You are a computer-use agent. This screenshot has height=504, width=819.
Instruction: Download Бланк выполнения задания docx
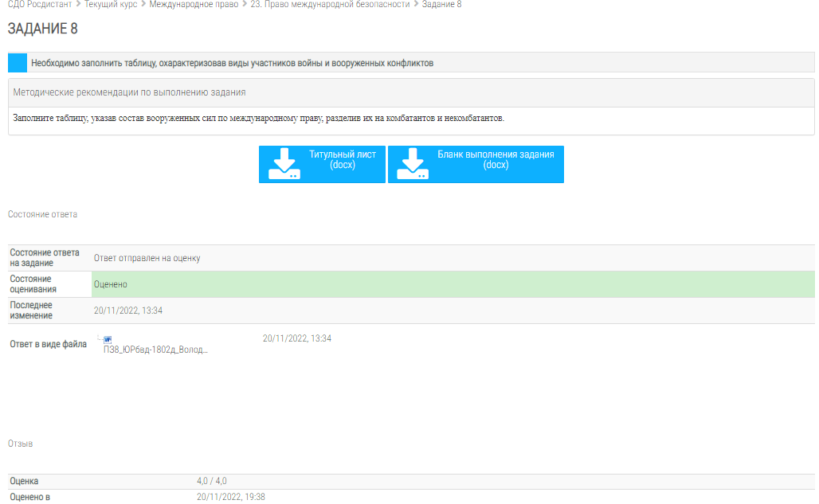(476, 164)
